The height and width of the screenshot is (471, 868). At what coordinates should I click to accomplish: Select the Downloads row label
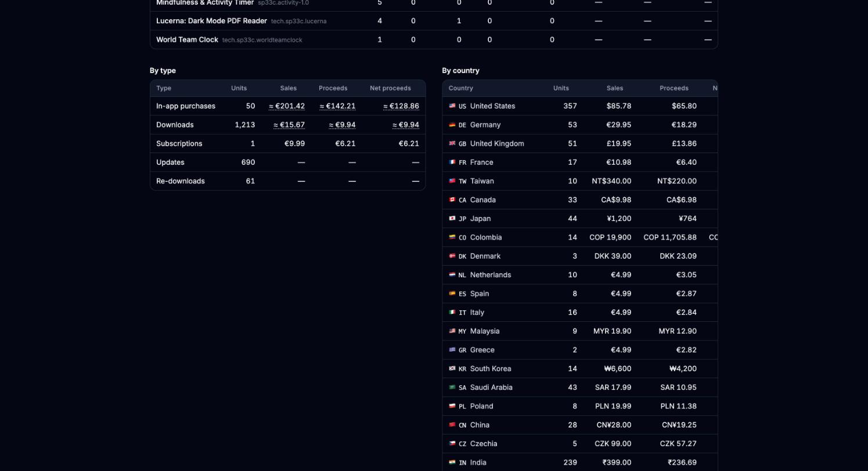[175, 125]
